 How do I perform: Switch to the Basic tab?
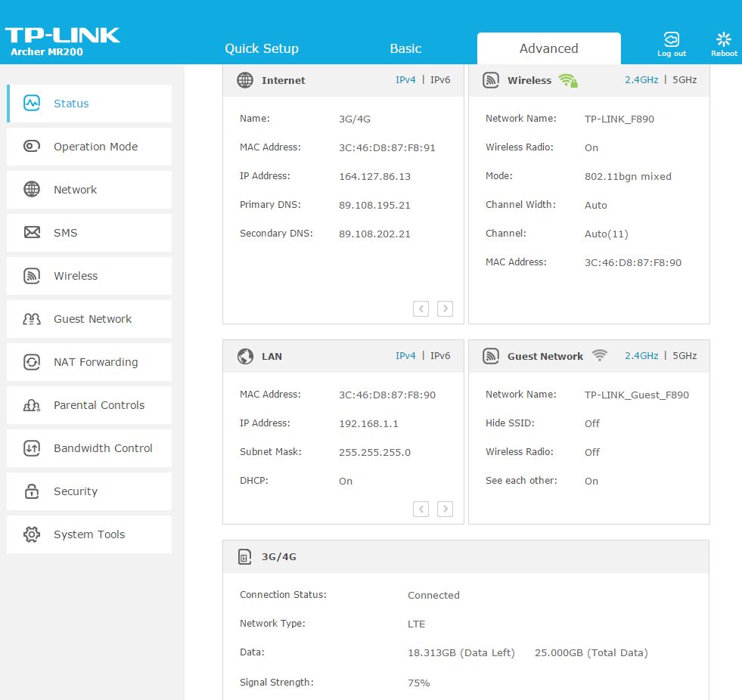[x=405, y=48]
